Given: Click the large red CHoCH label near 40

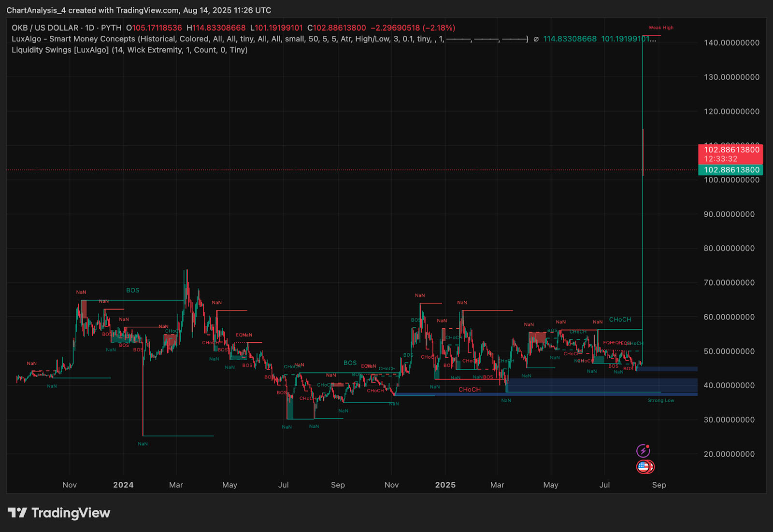Looking at the screenshot, I should (x=470, y=390).
